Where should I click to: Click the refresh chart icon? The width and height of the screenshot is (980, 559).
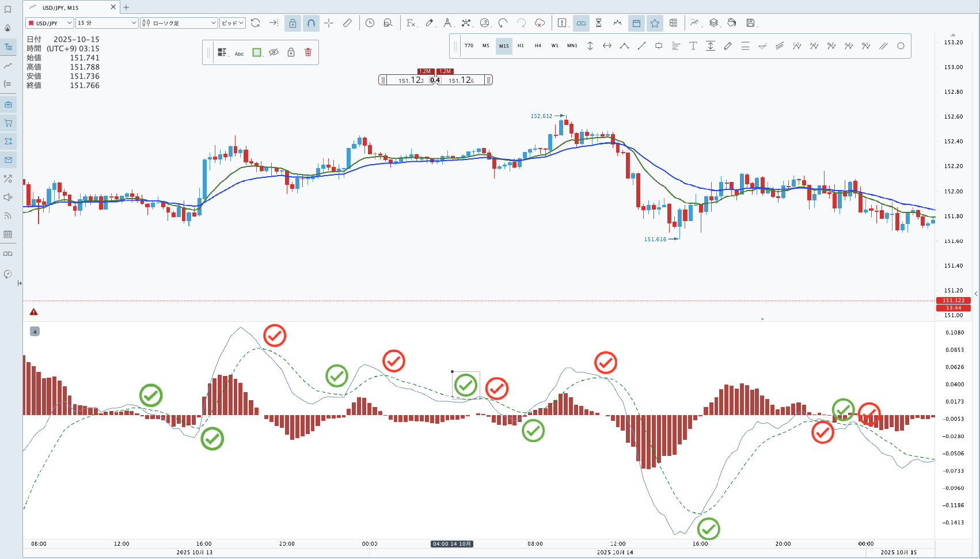click(x=256, y=23)
